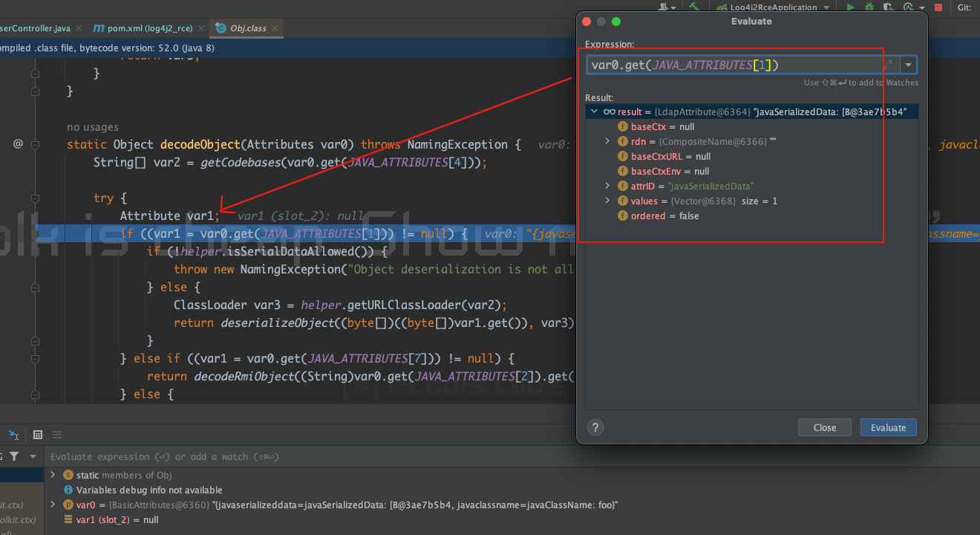Viewport: 980px width, 535px height.
Task: Expand static members of Obj
Action: click(53, 475)
